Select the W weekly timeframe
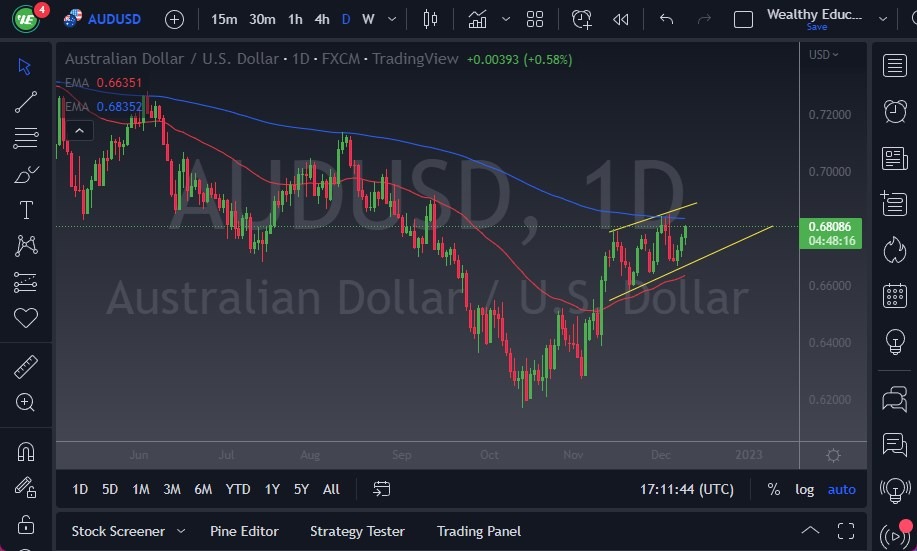This screenshot has width=917, height=551. [368, 19]
